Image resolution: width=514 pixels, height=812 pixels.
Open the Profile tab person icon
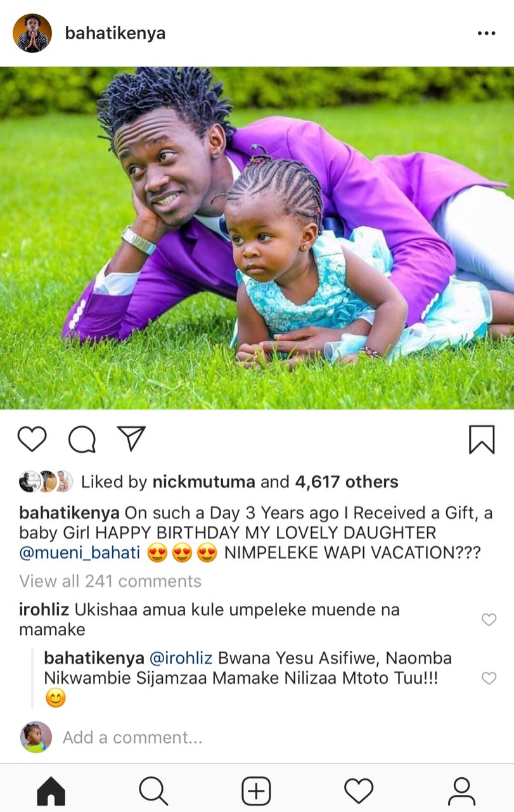click(x=461, y=791)
